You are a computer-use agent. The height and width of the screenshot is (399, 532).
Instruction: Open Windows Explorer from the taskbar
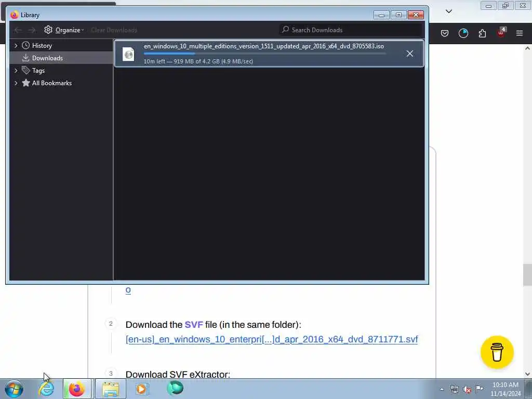[111, 389]
